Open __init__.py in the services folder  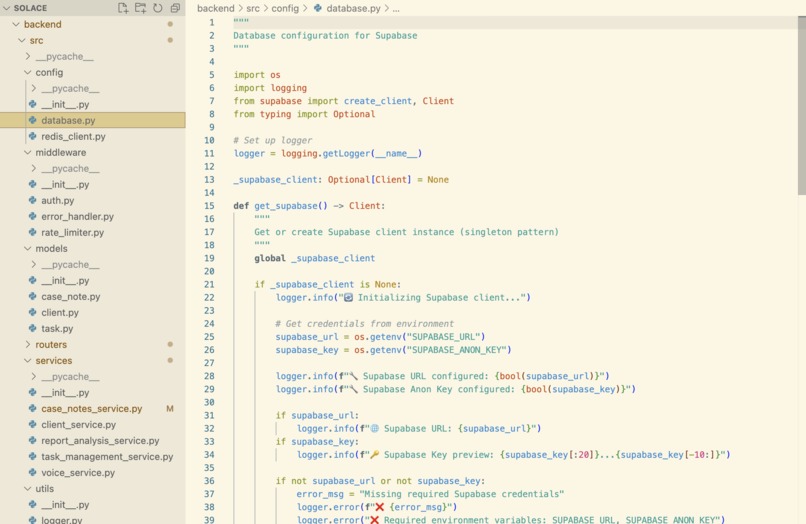click(x=65, y=392)
